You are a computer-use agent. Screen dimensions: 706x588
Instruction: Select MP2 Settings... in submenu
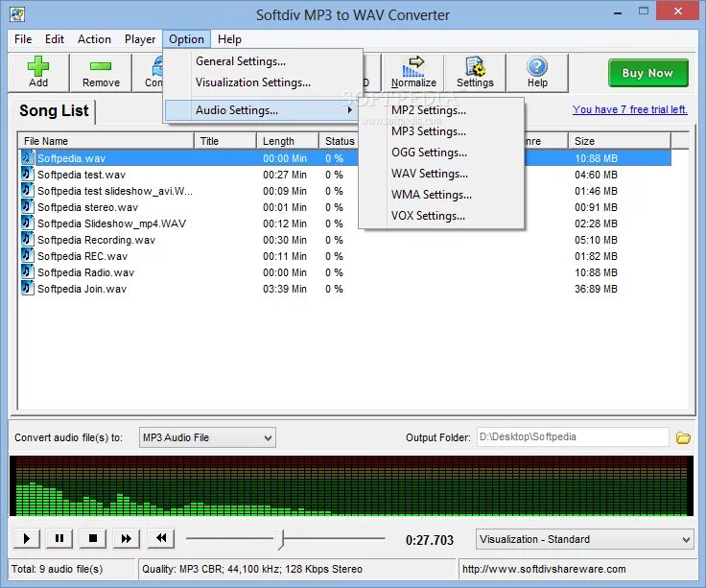(441, 110)
